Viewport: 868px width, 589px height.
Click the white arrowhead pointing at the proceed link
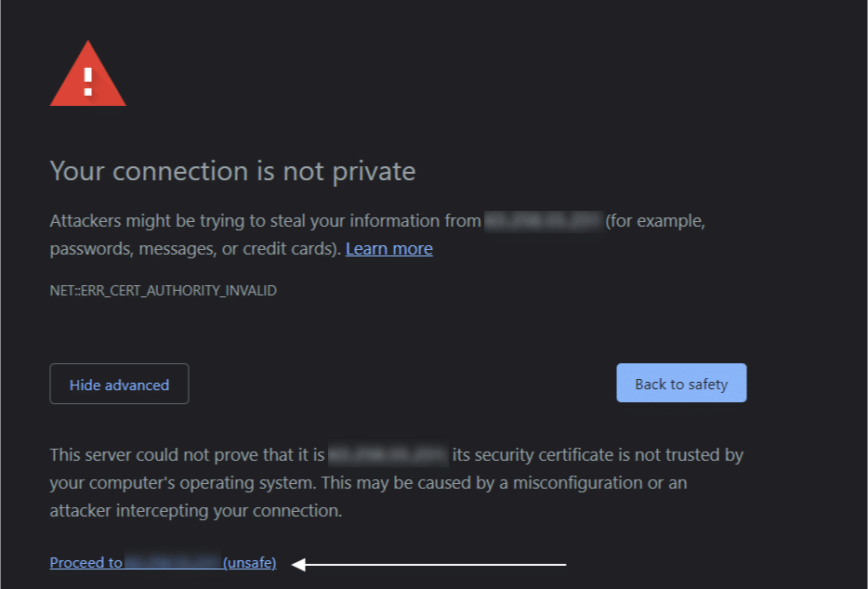coord(298,564)
